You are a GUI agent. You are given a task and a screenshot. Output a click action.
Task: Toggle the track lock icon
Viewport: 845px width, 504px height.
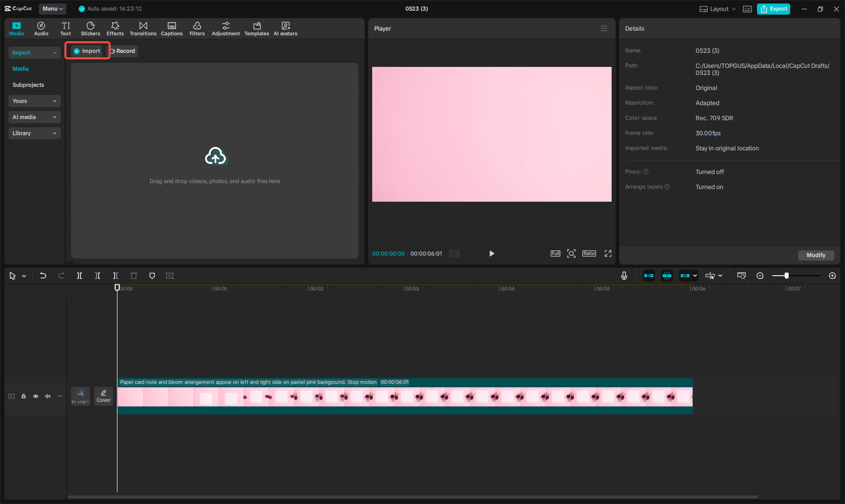tap(23, 396)
